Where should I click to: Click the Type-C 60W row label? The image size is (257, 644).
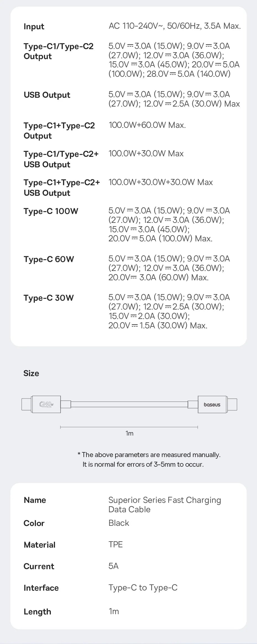49,259
